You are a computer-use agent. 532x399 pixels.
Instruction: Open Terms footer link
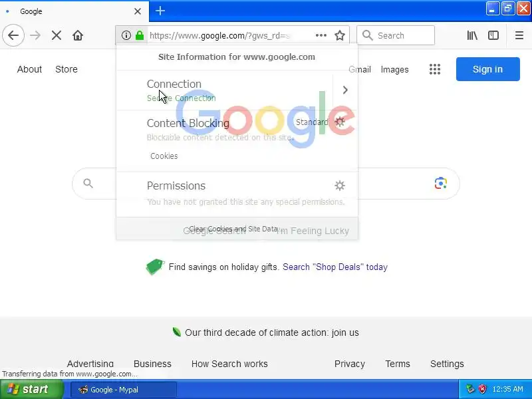point(398,364)
